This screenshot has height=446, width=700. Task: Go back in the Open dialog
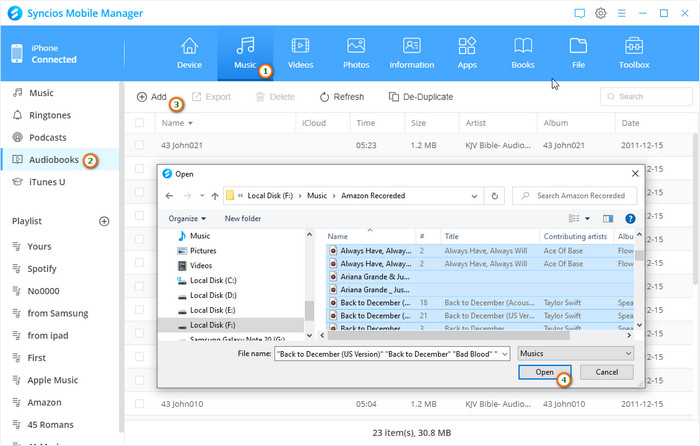tap(169, 196)
